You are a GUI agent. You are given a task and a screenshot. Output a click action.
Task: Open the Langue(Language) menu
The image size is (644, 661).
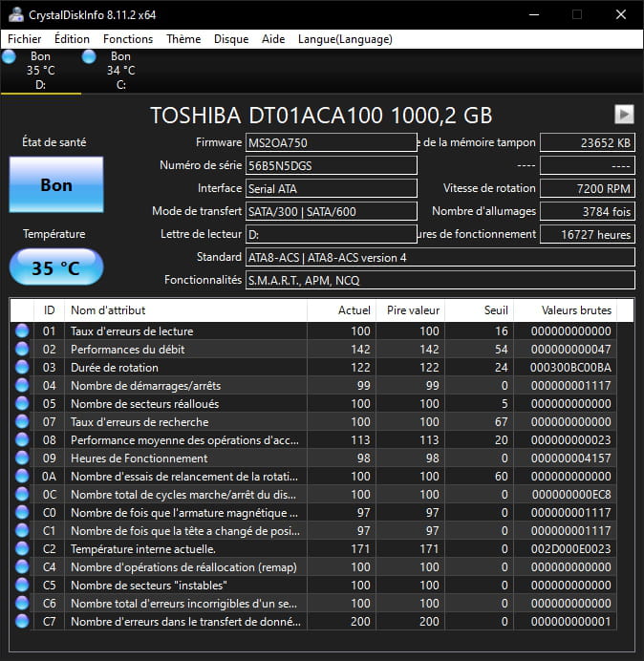click(x=345, y=39)
